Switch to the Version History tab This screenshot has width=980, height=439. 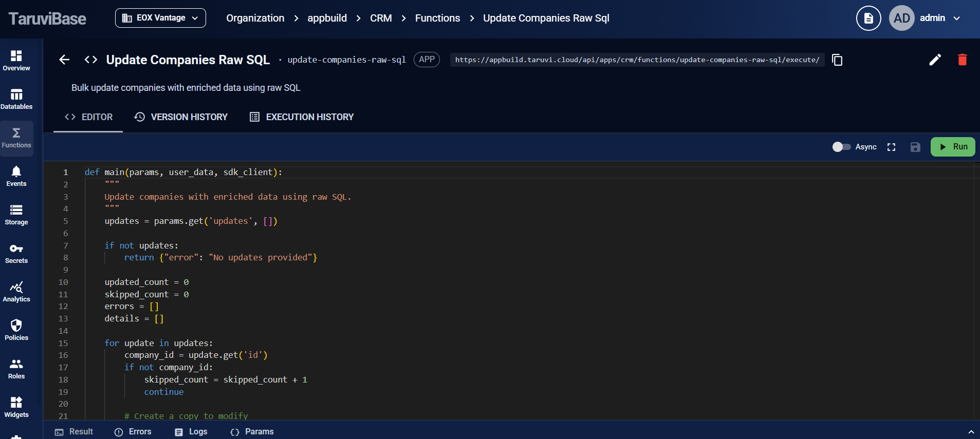point(181,117)
